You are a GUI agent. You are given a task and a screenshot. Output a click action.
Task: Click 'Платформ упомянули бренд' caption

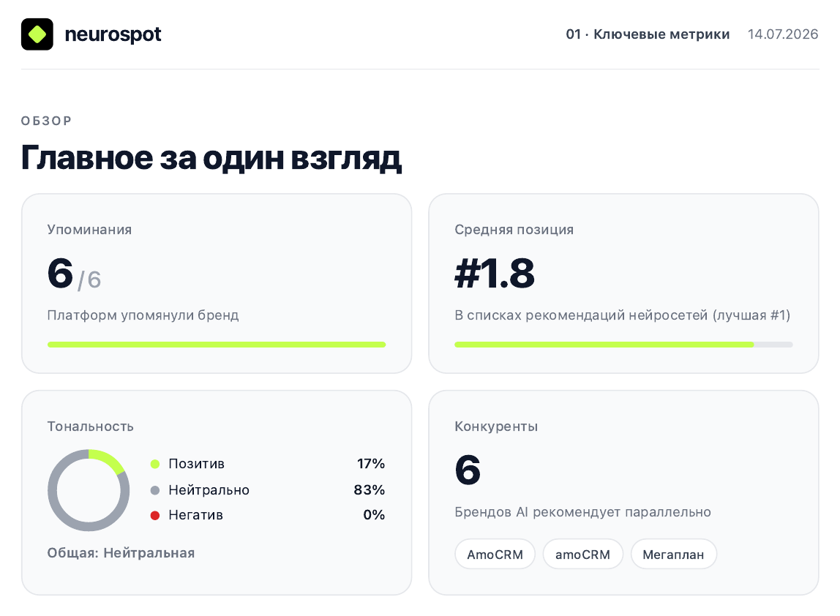[x=143, y=315]
